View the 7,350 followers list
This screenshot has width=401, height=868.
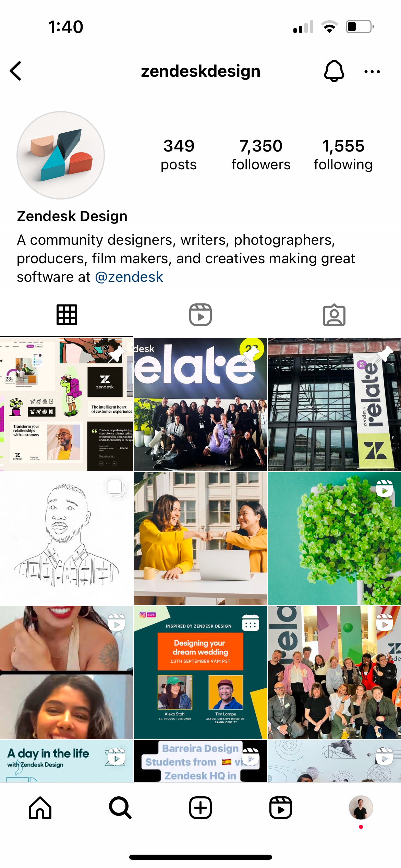coord(261,155)
